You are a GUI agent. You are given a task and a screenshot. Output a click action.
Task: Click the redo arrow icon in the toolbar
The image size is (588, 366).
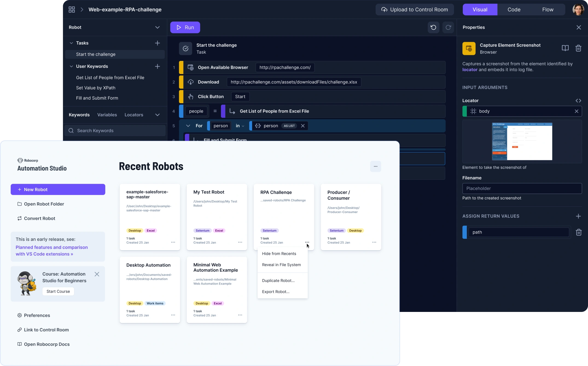[448, 27]
